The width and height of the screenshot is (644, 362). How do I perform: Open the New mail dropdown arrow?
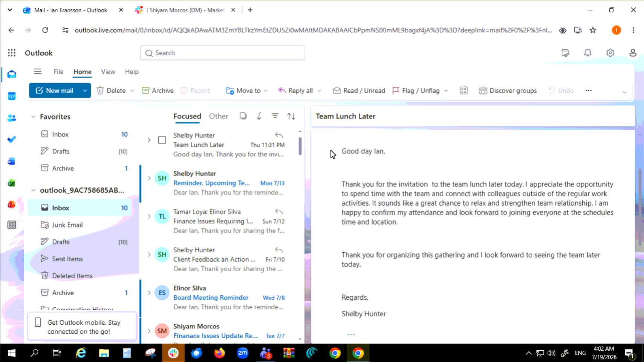pos(85,90)
